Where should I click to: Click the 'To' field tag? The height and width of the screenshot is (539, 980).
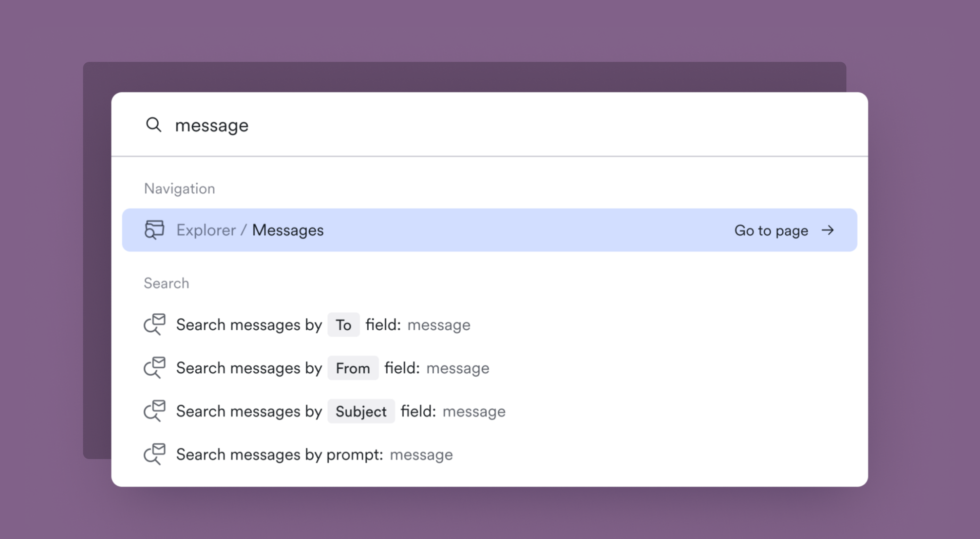click(343, 325)
